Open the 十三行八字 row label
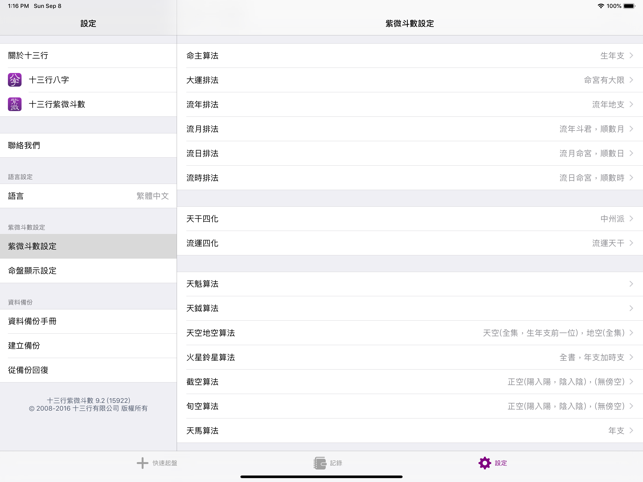Screen dimensions: 643x482 [49, 80]
